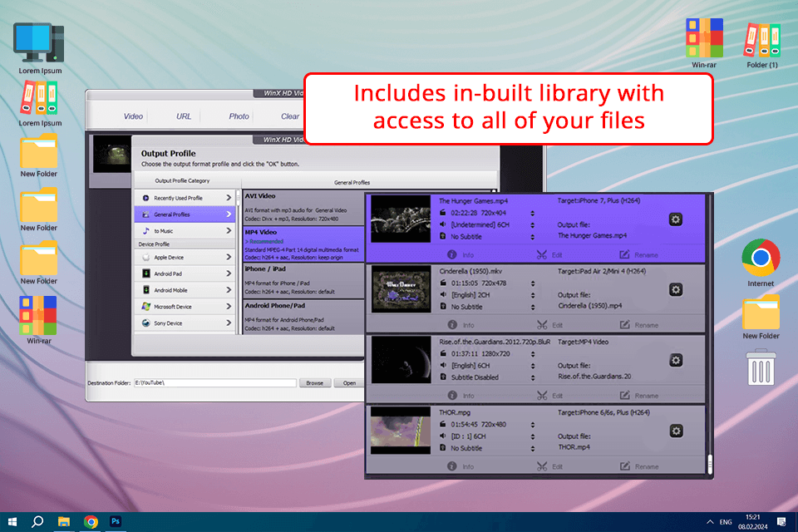Screen dimensions: 798x532
Task: Click Info icon under The Hunger Games.mp4
Action: point(452,254)
